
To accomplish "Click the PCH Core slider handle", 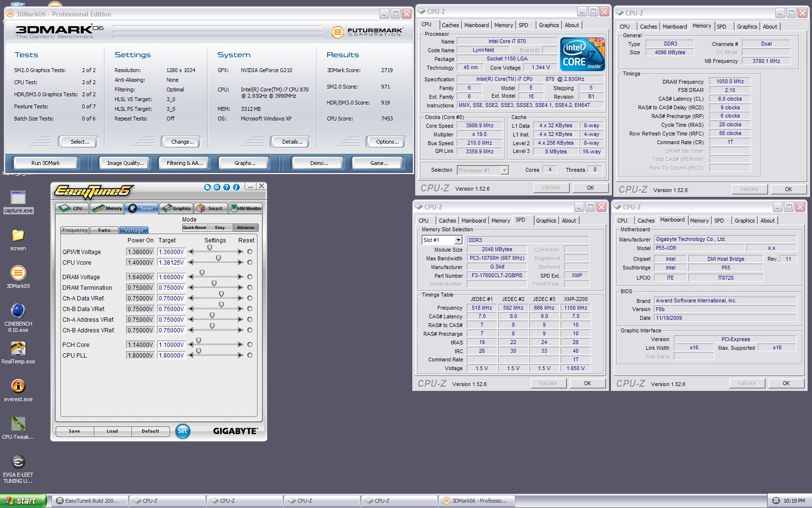I will coord(199,341).
